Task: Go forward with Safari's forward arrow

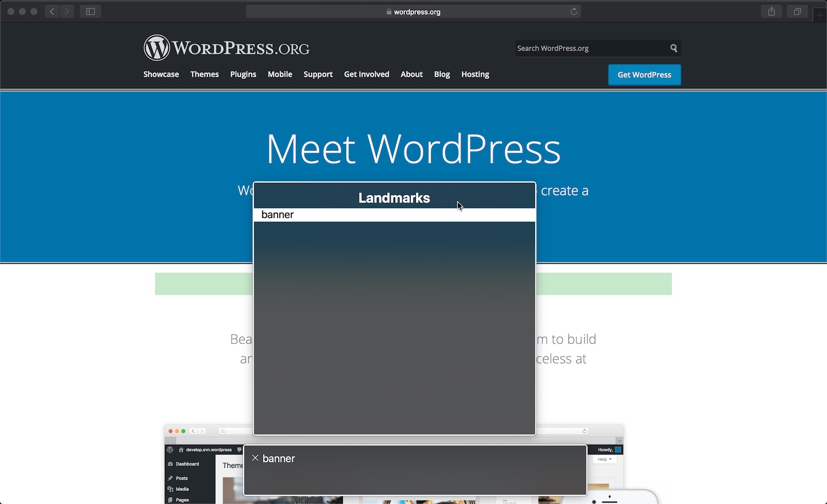Action: pos(67,11)
